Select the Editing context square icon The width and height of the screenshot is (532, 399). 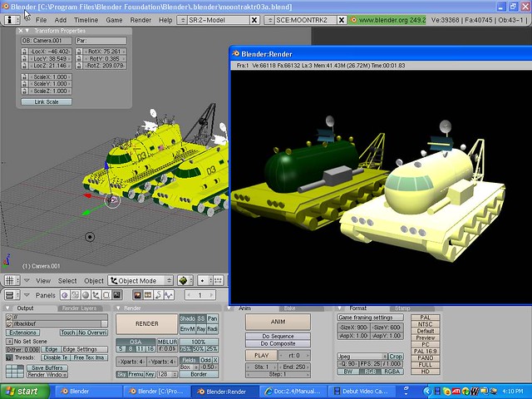106,295
